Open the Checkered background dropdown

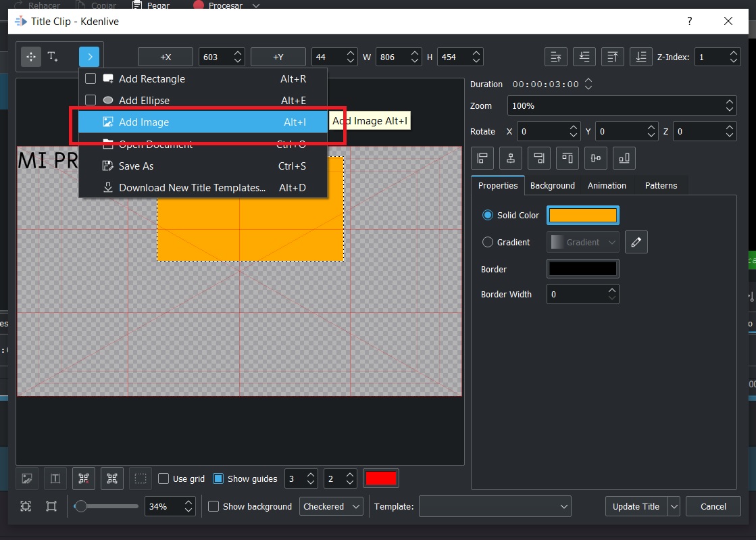pos(331,506)
